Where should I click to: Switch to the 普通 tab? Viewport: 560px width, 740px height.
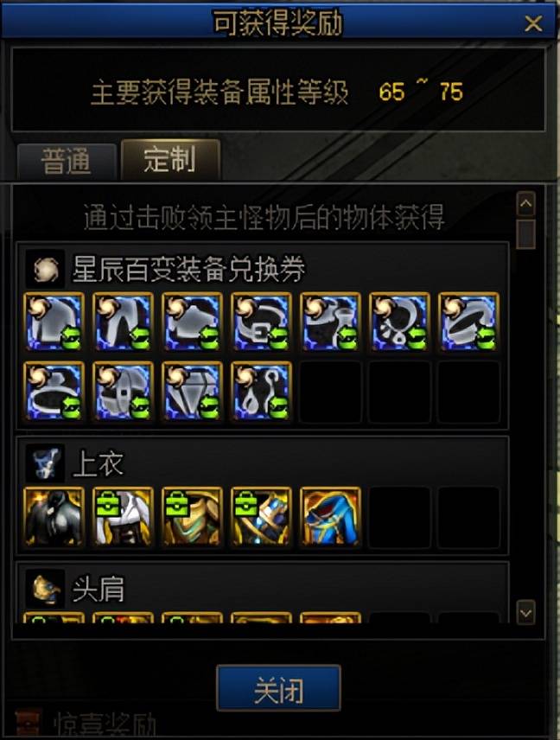(67, 161)
